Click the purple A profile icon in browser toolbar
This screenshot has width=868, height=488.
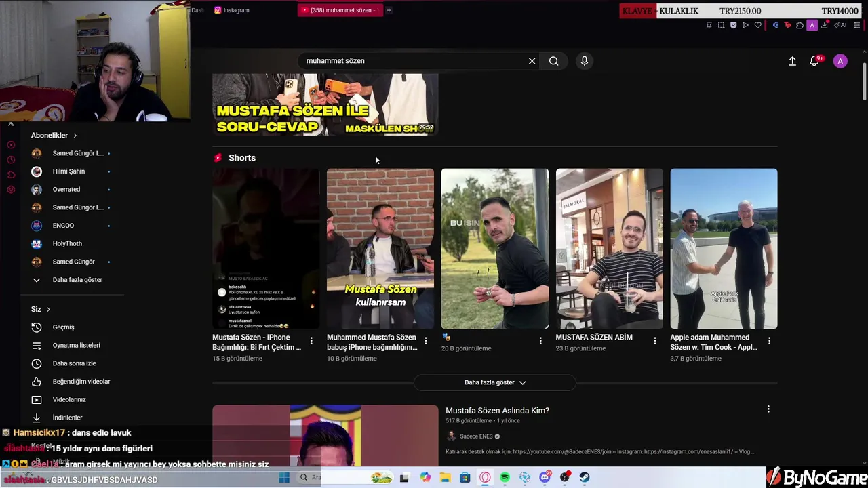coord(812,25)
